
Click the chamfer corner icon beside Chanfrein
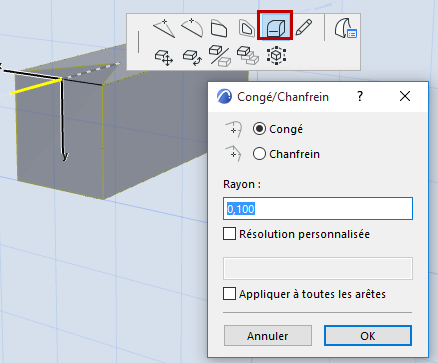pos(234,153)
